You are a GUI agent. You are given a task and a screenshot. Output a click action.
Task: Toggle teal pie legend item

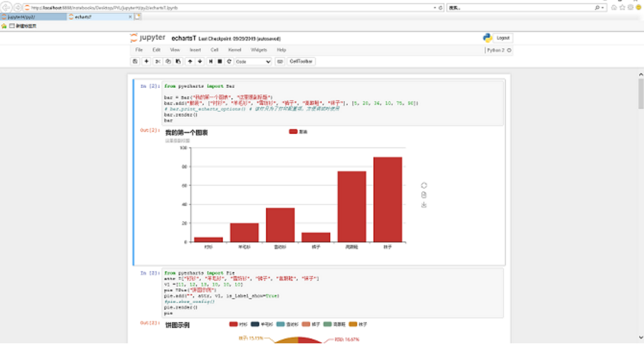pos(287,324)
